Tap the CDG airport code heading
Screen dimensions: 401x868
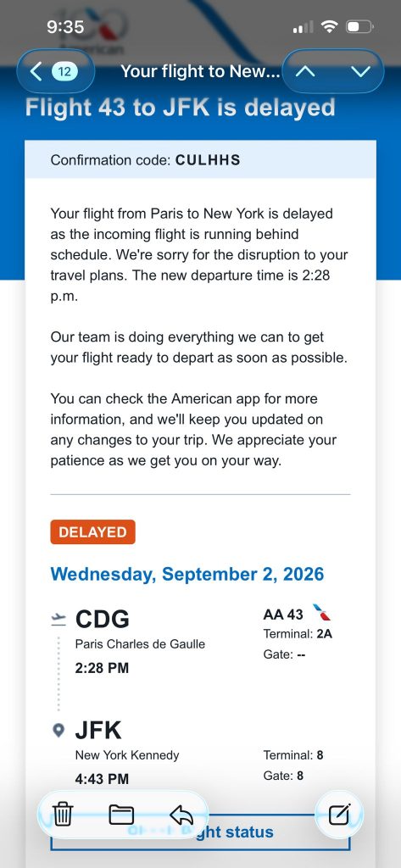click(x=103, y=619)
